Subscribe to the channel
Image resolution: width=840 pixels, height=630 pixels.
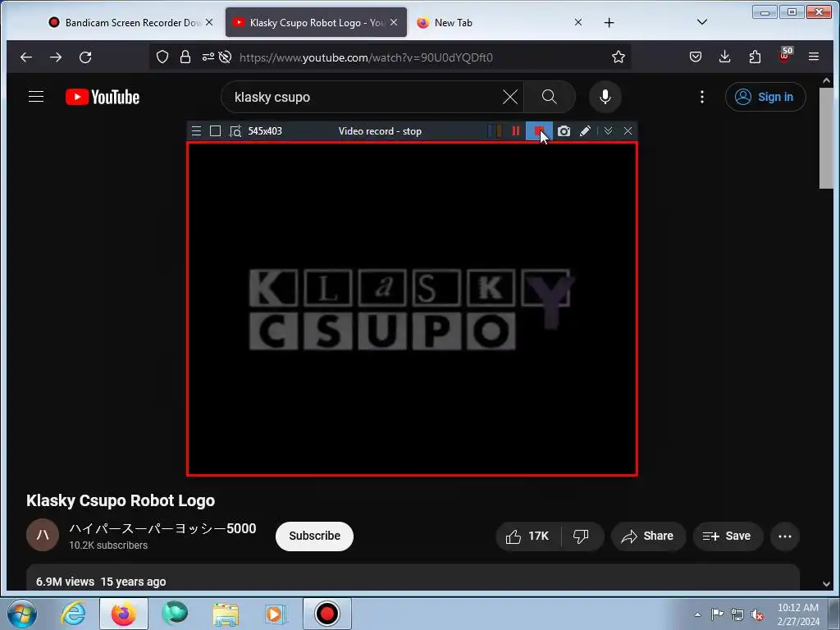pyautogui.click(x=314, y=536)
